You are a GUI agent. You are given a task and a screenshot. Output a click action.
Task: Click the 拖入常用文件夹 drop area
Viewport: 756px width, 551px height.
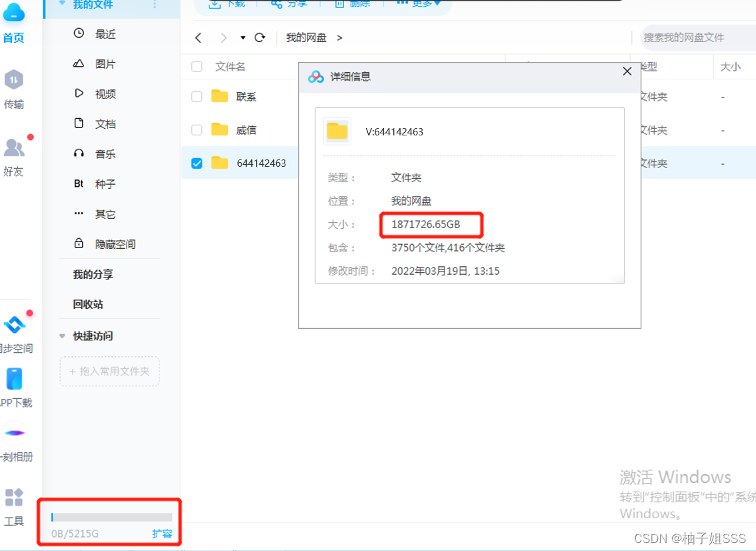(x=109, y=371)
